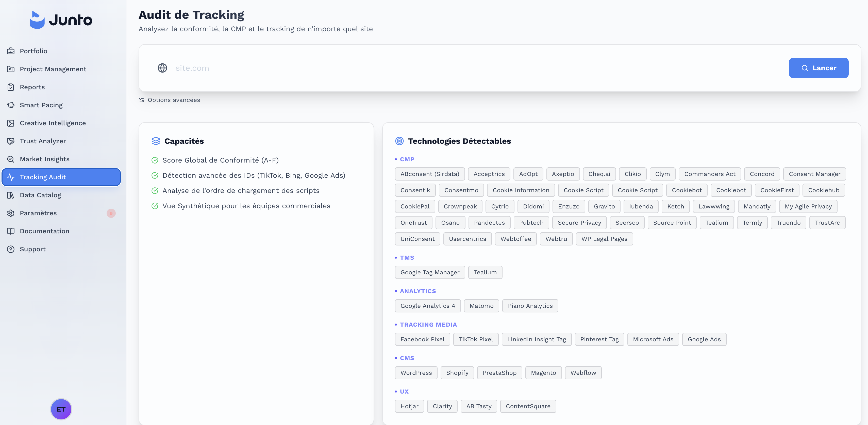Select the Tracking Audit menu item
Screen dimensions: 868x425
click(61, 177)
